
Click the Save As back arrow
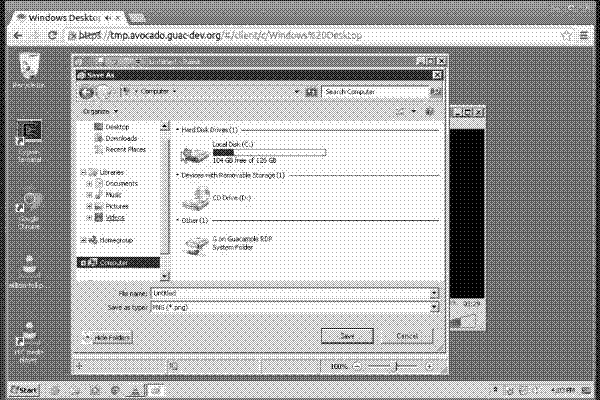click(x=86, y=92)
